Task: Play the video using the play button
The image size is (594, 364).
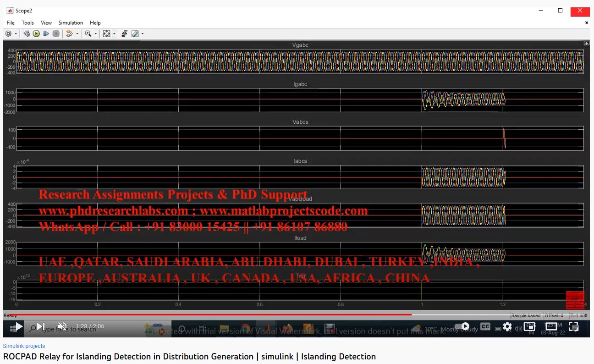Action: click(19, 326)
